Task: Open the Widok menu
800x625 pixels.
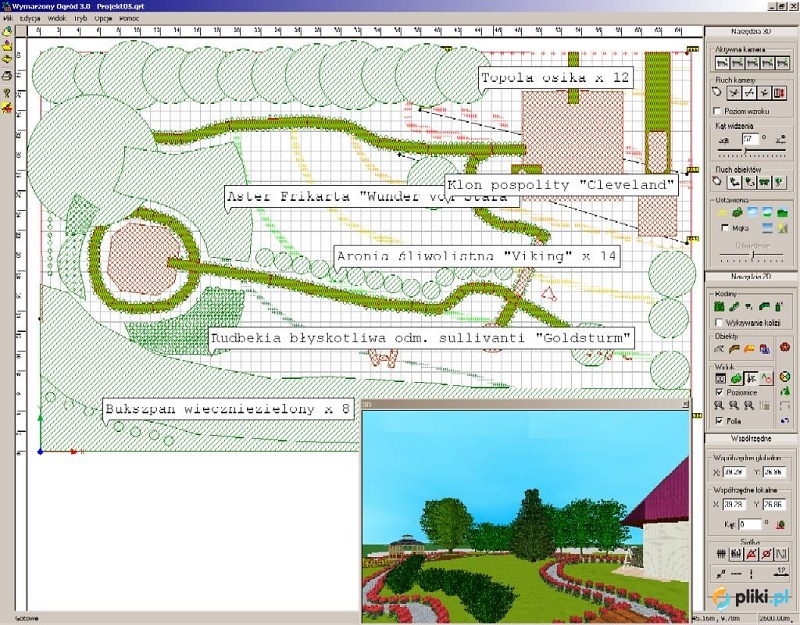Action: point(57,18)
